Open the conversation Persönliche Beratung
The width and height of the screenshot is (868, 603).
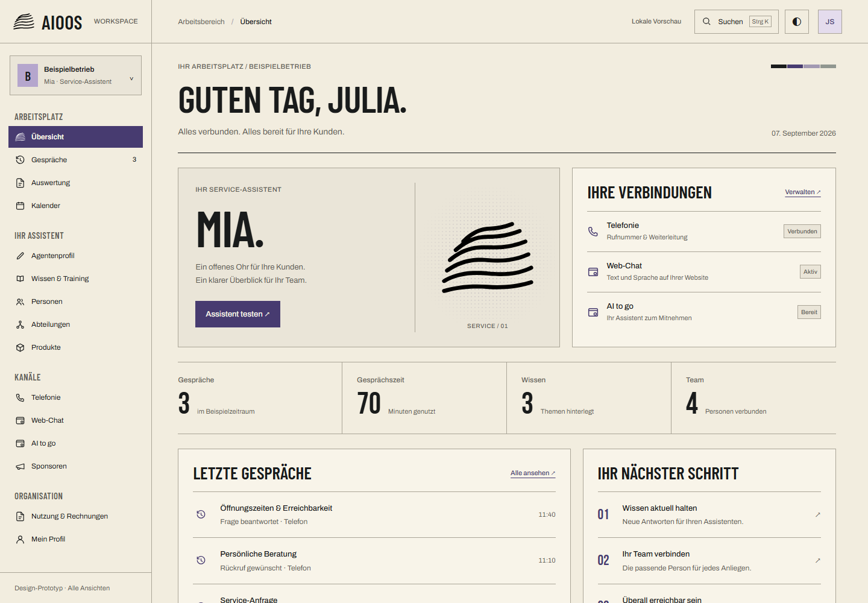pos(374,561)
